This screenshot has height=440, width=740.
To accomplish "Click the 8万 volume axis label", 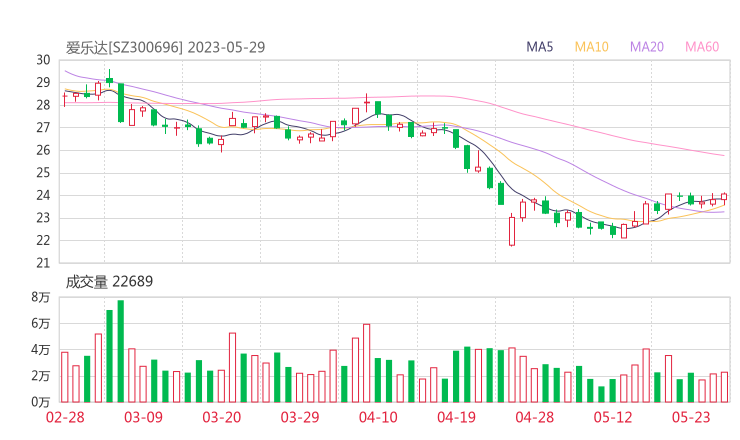I will pos(41,297).
